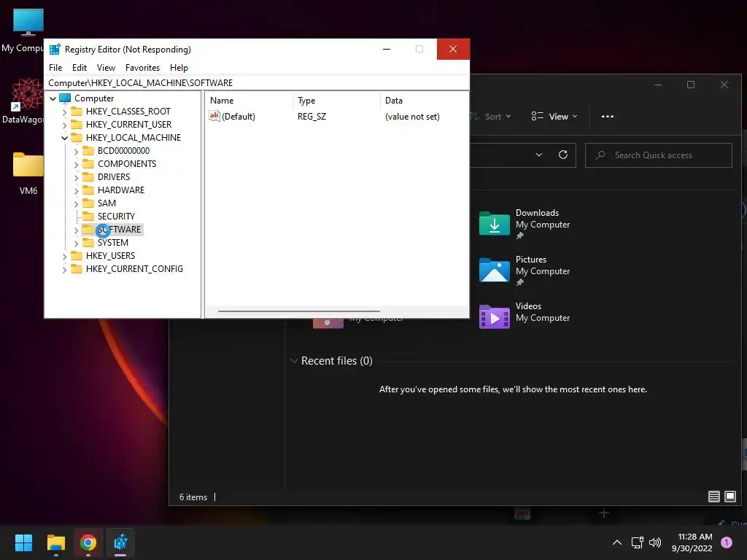Expand HKEY_CURRENT_CONFIG key
Viewport: 747px width, 560px height.
pyautogui.click(x=64, y=270)
